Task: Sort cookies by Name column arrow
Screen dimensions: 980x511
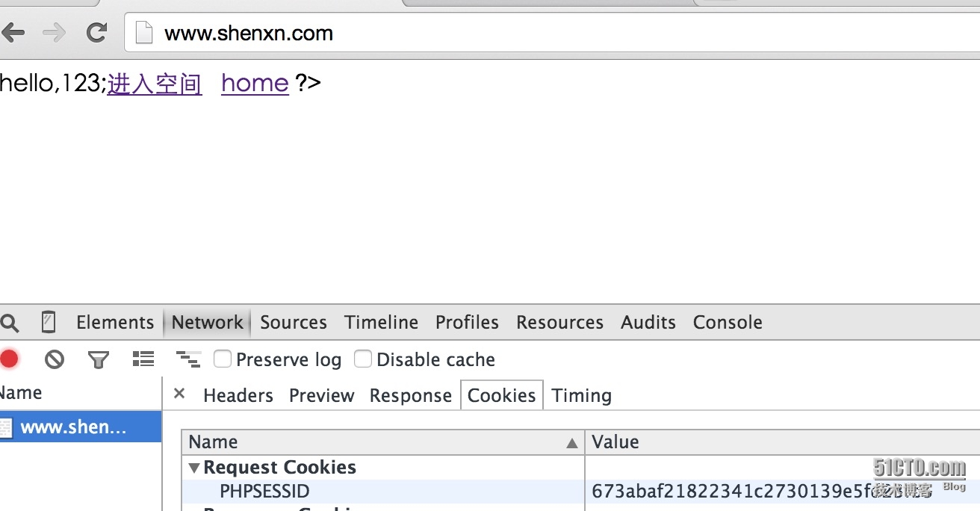Action: tap(572, 443)
